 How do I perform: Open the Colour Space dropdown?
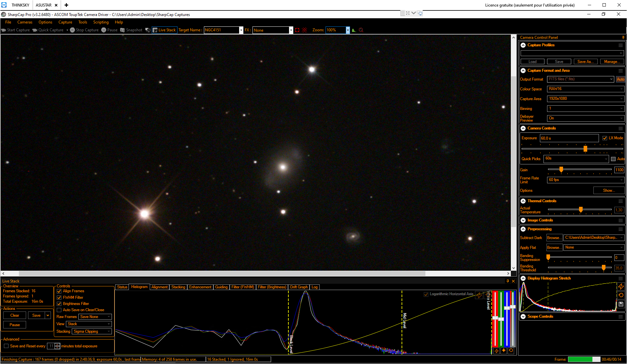coord(586,89)
